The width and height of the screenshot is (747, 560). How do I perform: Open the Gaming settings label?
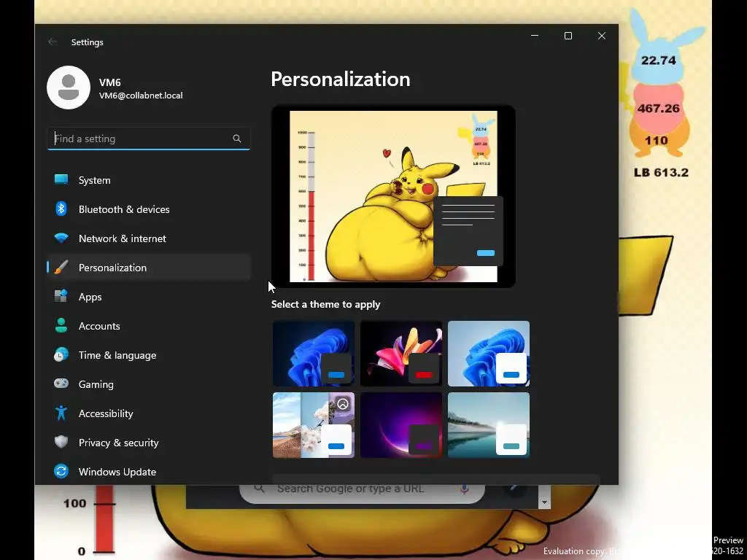[96, 384]
